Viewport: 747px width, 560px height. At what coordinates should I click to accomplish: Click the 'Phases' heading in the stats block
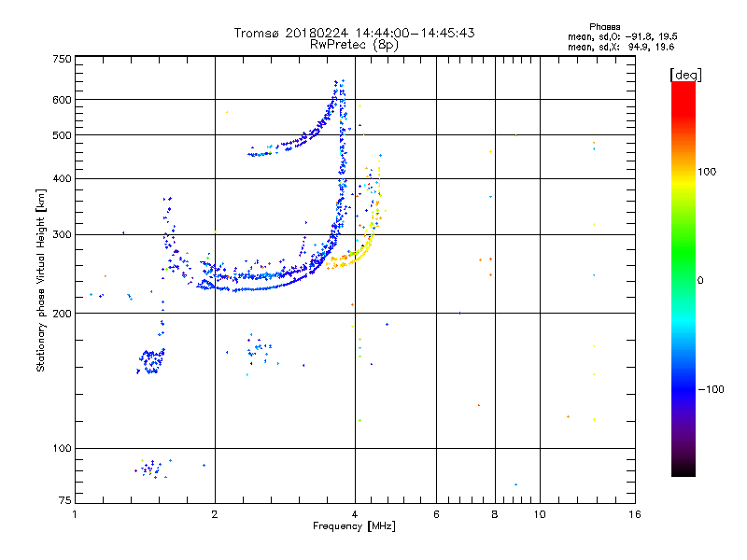coord(604,27)
